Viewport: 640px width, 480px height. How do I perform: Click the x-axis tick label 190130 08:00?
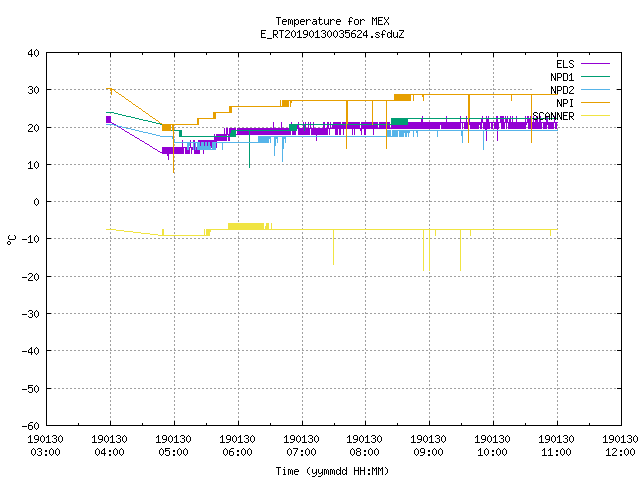[x=364, y=446]
